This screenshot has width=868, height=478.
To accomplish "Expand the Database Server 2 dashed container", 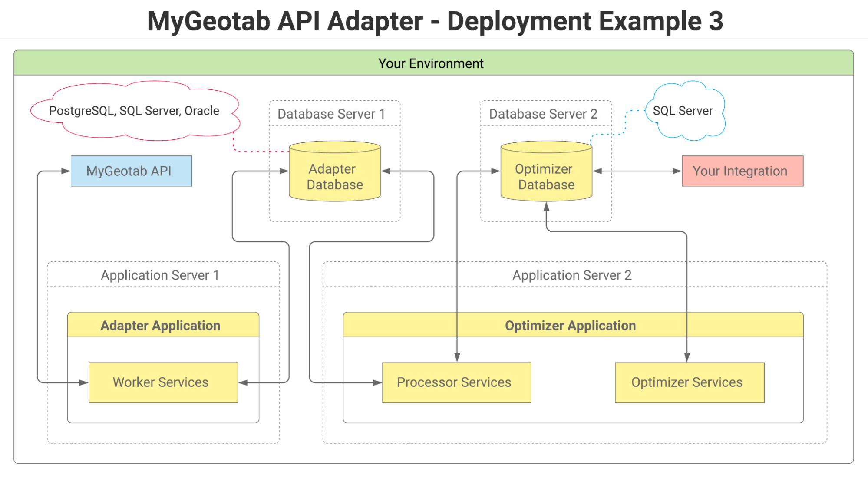I will [544, 114].
